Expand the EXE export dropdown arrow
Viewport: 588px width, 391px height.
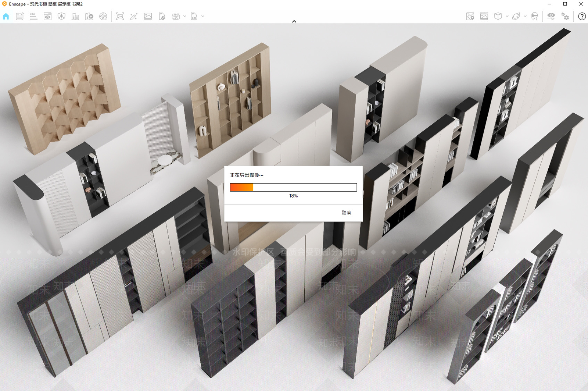pos(202,16)
